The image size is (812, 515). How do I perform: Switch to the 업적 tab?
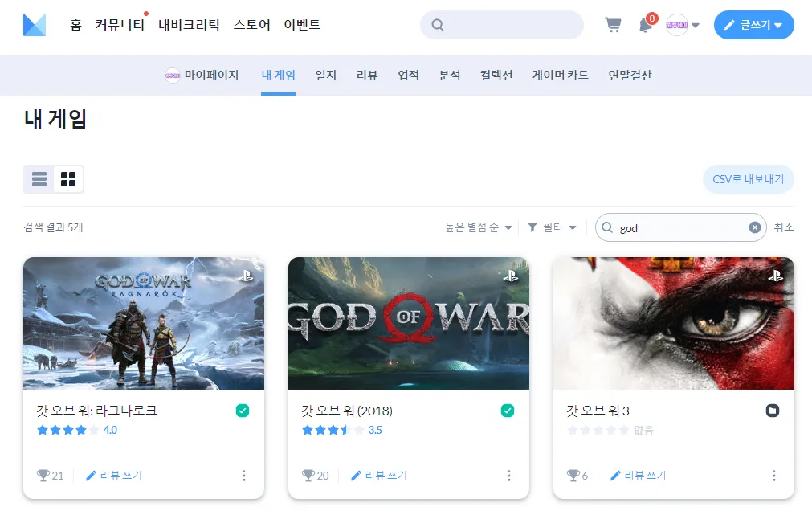(408, 76)
